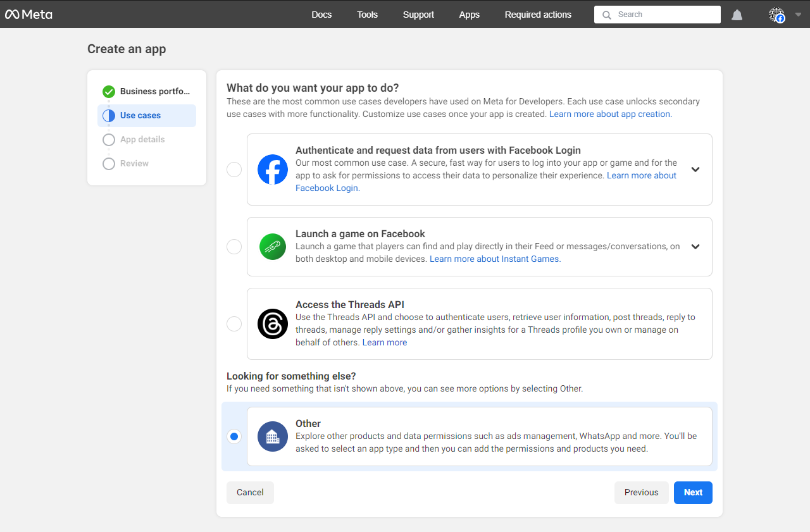
Task: Select the Launch a game radio button
Action: 234,247
